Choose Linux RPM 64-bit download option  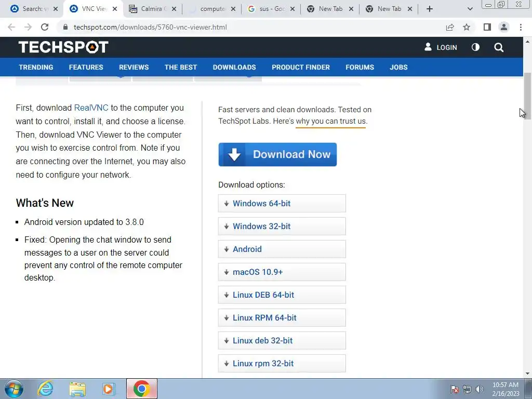tap(282, 317)
